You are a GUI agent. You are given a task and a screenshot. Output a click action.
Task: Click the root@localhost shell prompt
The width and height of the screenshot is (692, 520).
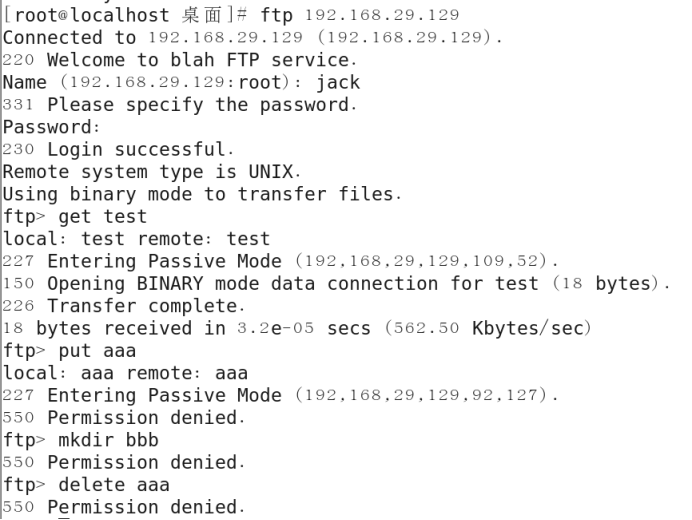(100, 15)
